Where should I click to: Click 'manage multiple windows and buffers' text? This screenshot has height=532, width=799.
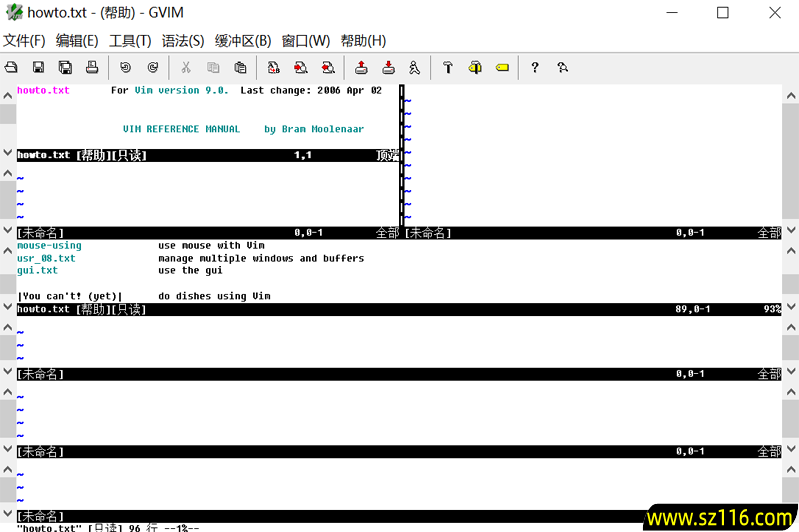[261, 259]
